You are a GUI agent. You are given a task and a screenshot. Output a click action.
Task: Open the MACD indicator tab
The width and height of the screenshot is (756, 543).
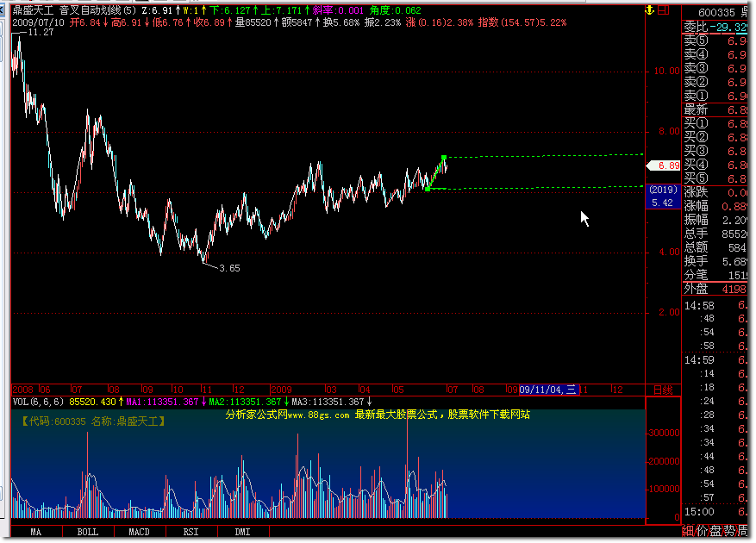point(140,532)
